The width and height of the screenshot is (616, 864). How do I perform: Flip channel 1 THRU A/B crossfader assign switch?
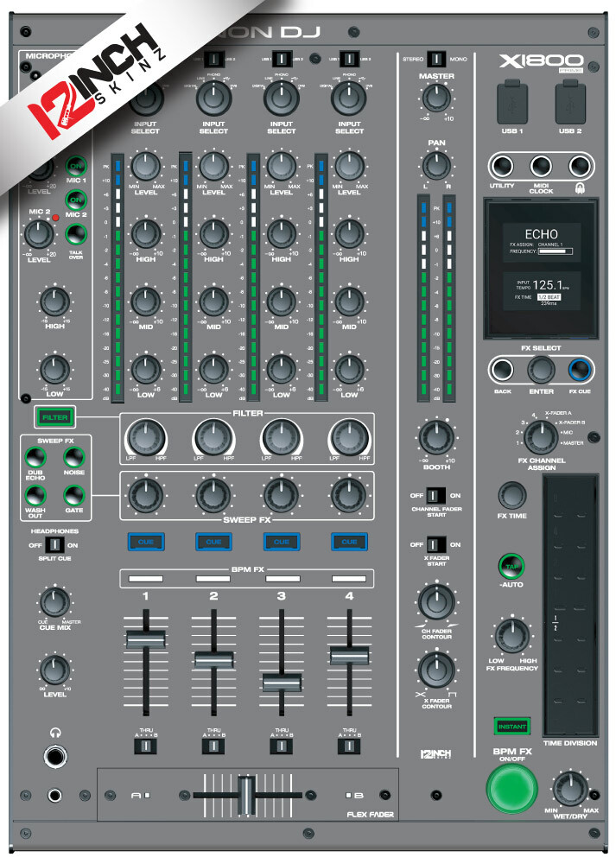coord(145,746)
